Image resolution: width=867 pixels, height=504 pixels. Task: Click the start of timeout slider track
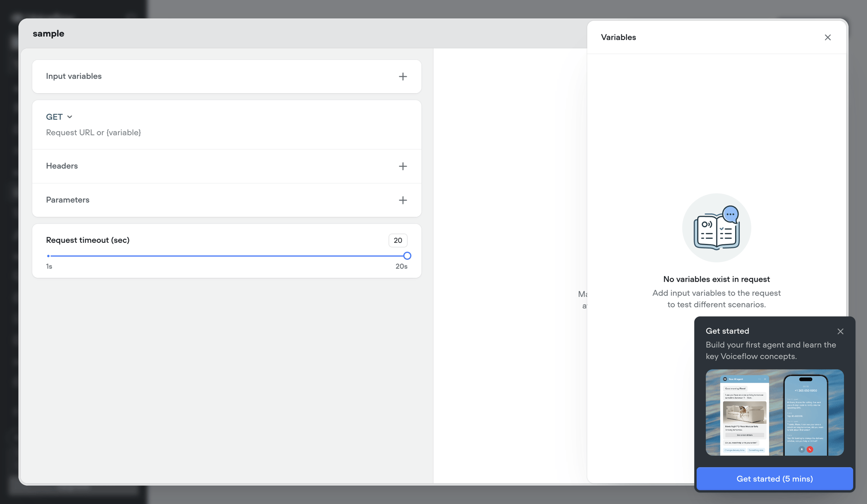48,256
